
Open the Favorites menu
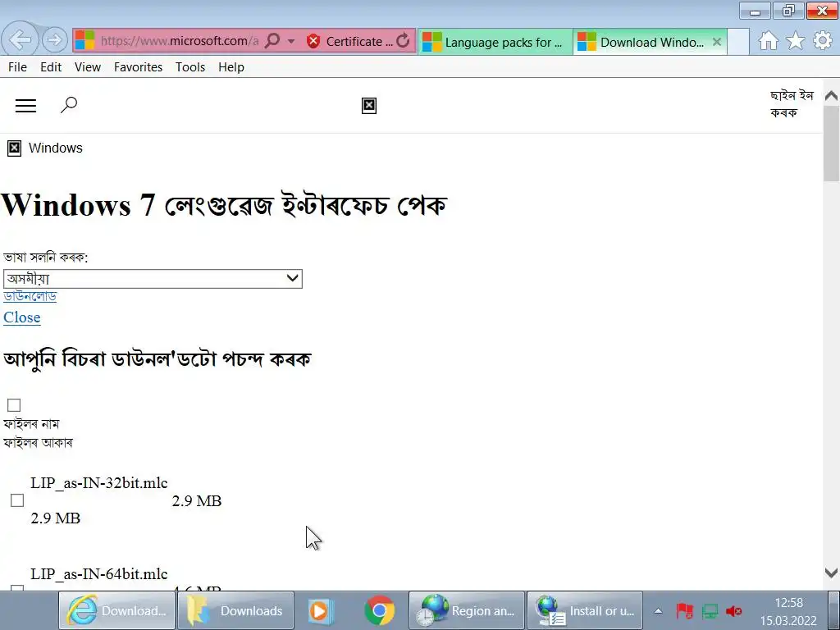click(x=138, y=67)
